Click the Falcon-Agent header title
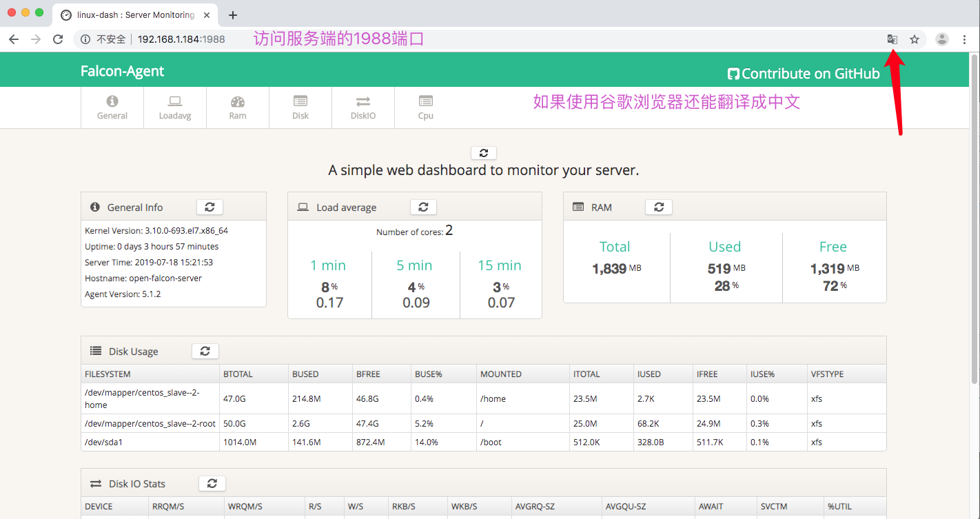This screenshot has height=519, width=980. coord(122,71)
